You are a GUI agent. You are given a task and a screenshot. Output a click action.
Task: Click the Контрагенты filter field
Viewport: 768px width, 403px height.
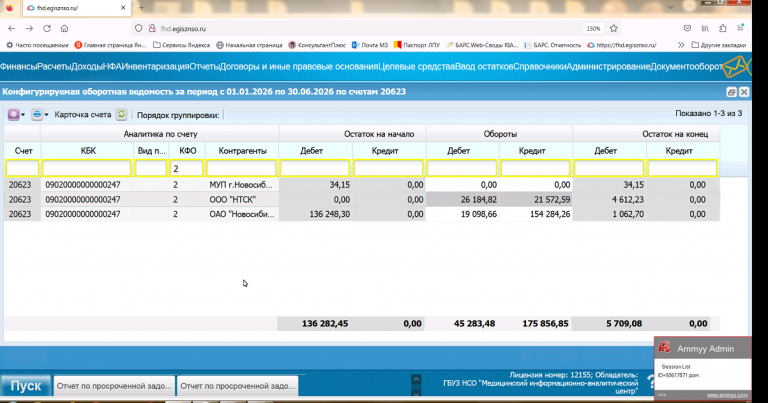(x=241, y=168)
